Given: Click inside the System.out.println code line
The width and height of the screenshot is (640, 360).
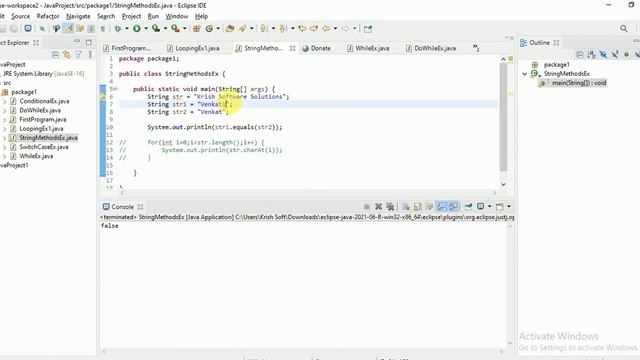Looking at the screenshot, I should coord(215,127).
